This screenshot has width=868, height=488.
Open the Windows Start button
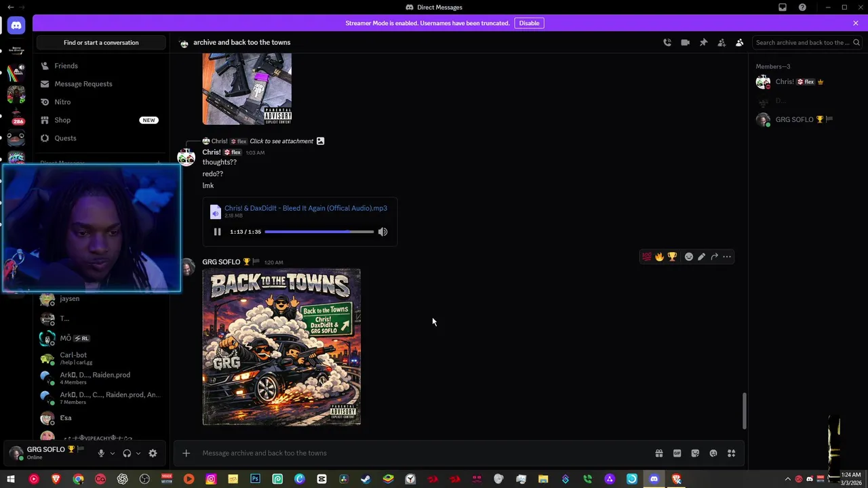(11, 479)
